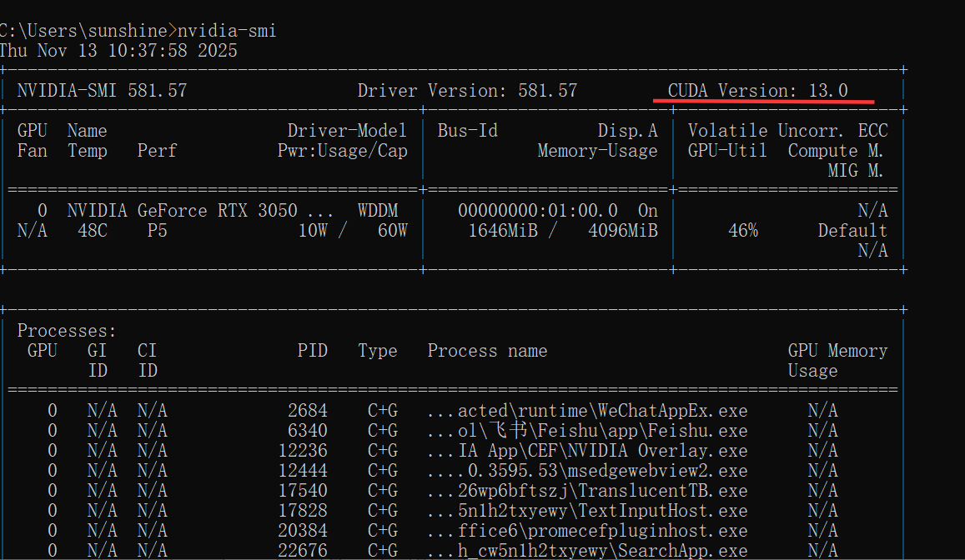The height and width of the screenshot is (560, 965).
Task: Click the 60W power cap value
Action: click(x=393, y=231)
